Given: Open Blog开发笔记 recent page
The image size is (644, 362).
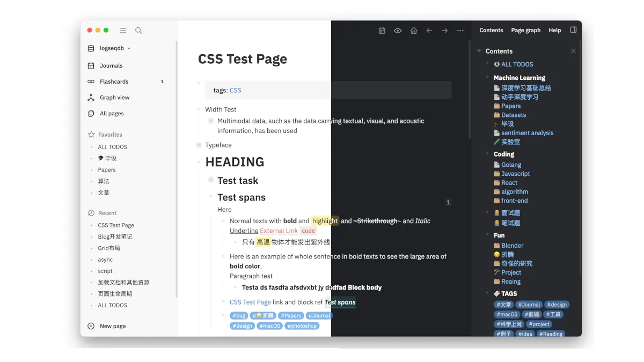Looking at the screenshot, I should click(115, 237).
